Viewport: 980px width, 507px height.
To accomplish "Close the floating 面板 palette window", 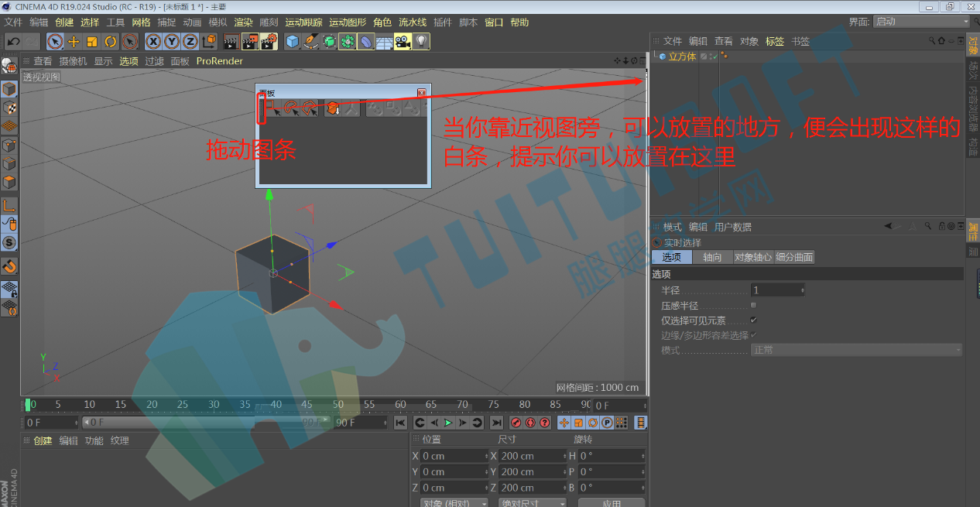I will (x=422, y=92).
